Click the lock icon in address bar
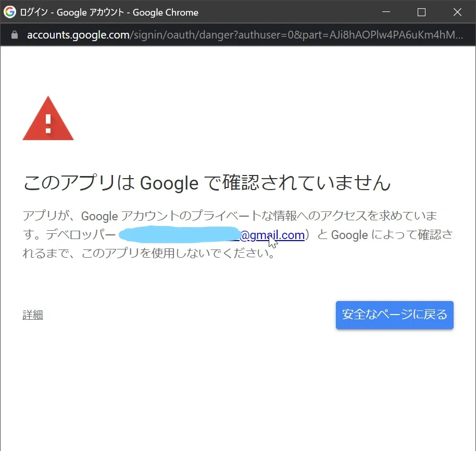 [x=14, y=34]
